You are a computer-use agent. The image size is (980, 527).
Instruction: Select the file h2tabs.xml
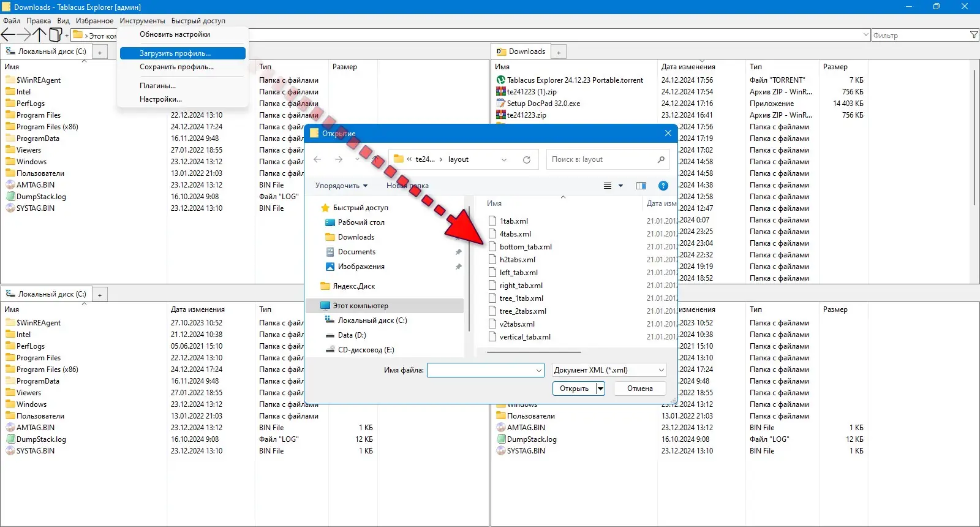click(x=518, y=260)
